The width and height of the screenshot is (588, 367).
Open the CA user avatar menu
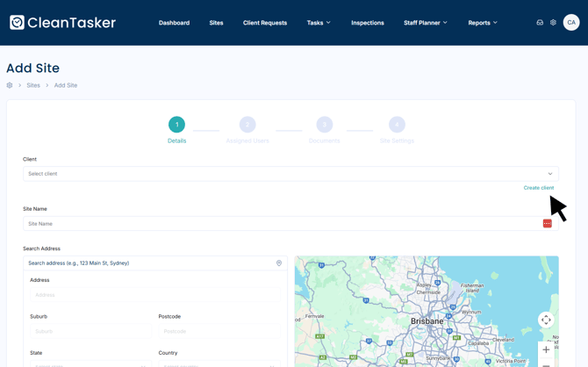click(x=571, y=23)
